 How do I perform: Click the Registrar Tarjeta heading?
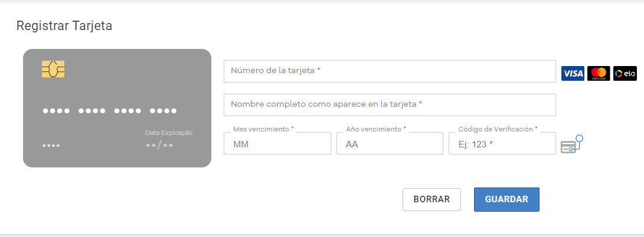[x=64, y=26]
